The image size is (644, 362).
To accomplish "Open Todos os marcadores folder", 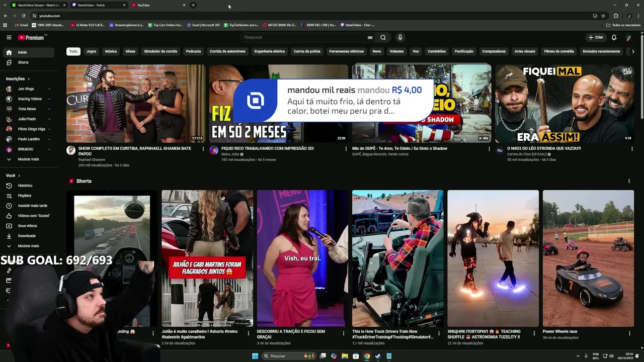I will click(x=623, y=25).
